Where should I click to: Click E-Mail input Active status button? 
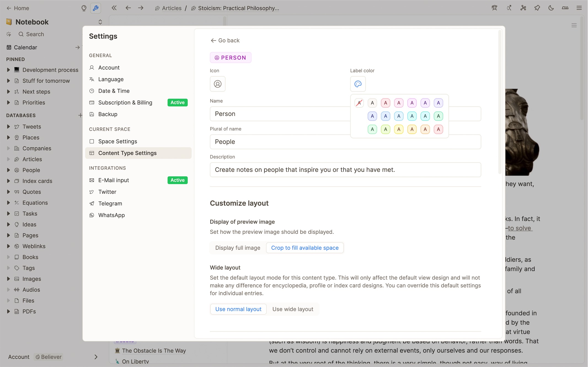coord(178,180)
